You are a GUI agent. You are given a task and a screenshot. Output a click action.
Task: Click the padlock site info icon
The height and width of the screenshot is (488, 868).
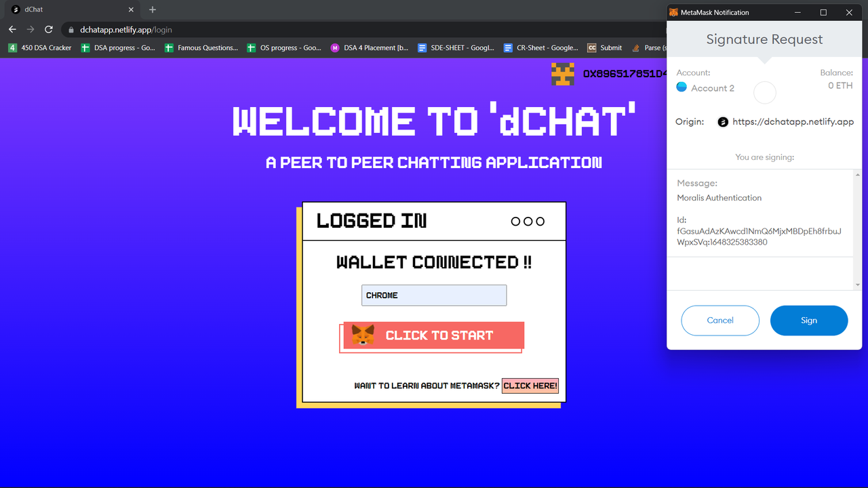click(x=71, y=30)
